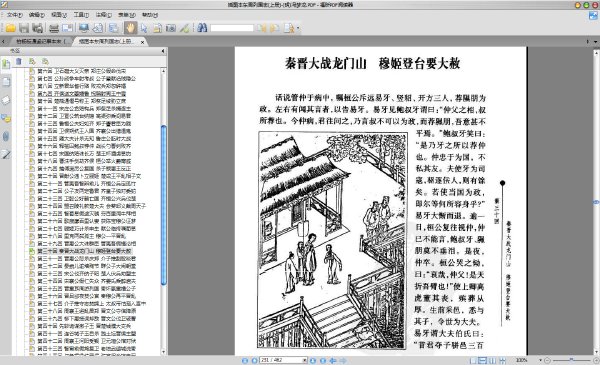Click the binoculars Search icon

202,28
